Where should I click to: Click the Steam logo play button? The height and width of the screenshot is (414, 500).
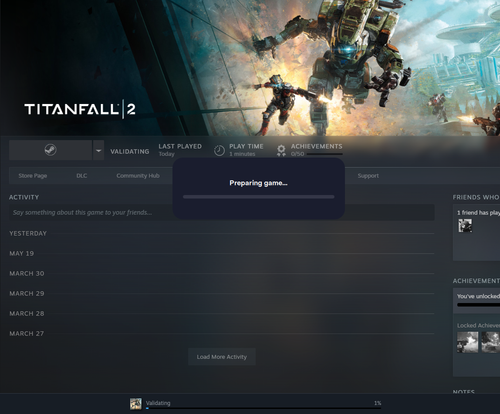[50, 150]
